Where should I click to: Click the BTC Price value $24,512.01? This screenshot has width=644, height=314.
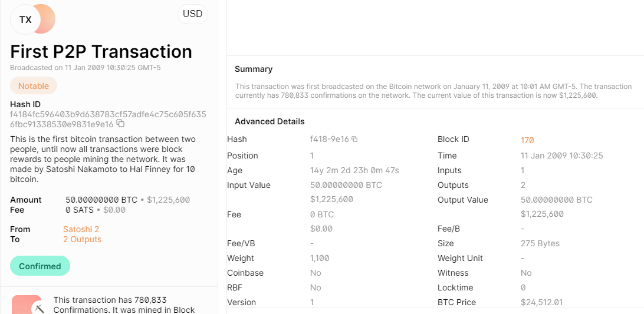pyautogui.click(x=542, y=302)
